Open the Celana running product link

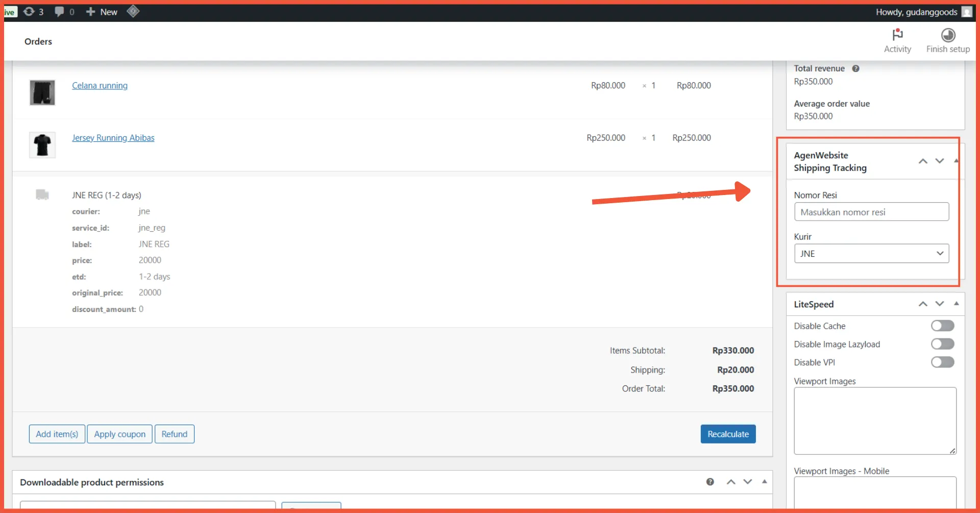pos(100,86)
